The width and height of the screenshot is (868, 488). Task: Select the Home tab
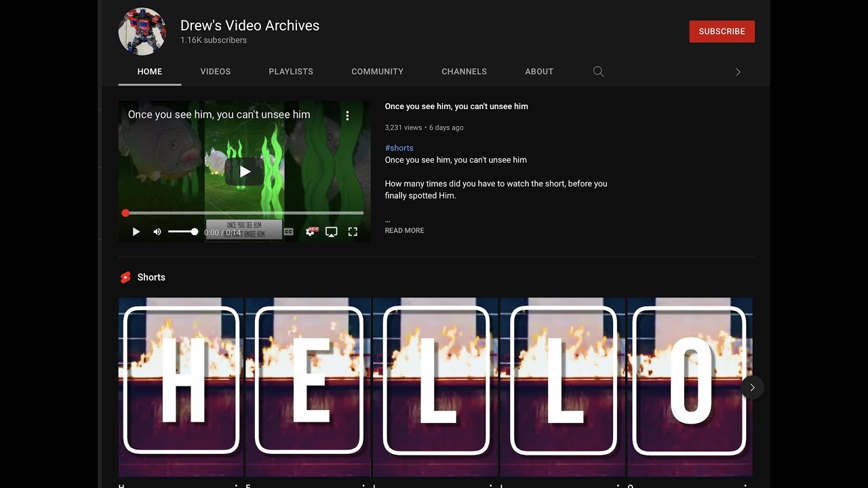coord(150,71)
